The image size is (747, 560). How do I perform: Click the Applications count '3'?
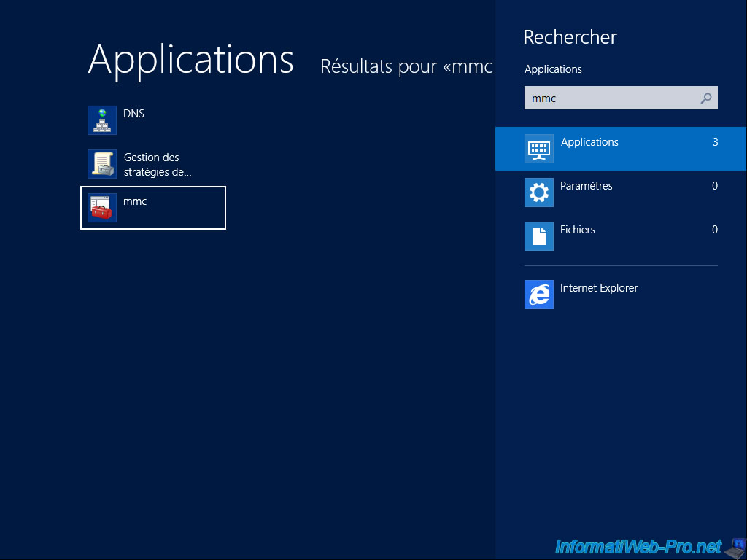click(x=715, y=142)
